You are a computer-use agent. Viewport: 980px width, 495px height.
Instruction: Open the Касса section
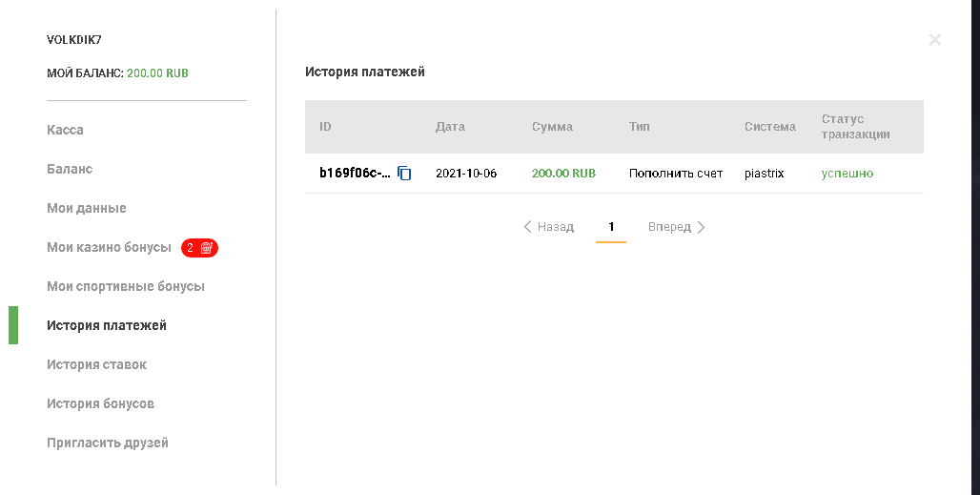click(x=65, y=130)
